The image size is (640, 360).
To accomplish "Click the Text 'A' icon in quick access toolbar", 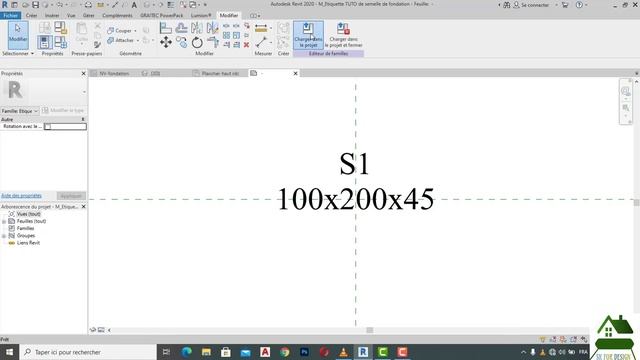I will click(134, 5).
